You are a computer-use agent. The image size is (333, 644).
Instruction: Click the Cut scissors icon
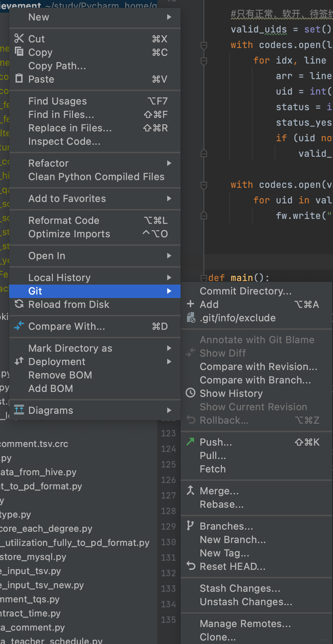(19, 38)
